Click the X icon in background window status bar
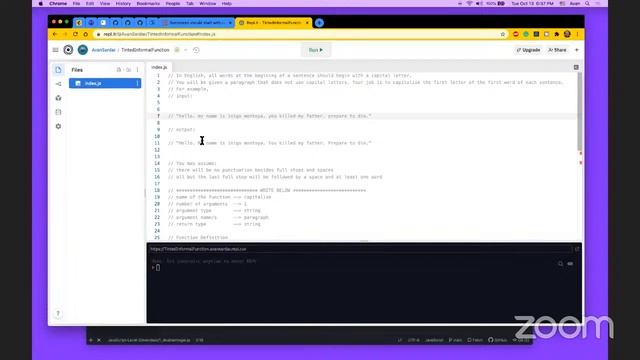The height and width of the screenshot is (360, 640). pos(99,340)
